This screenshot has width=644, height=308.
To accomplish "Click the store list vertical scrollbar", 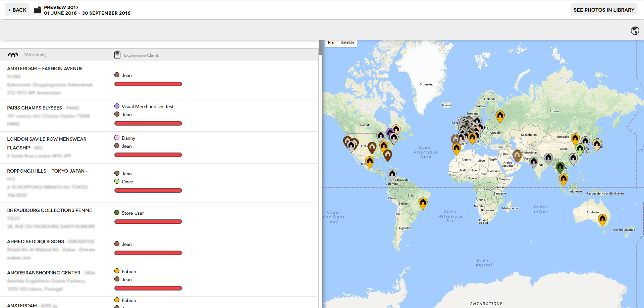I will click(x=320, y=48).
